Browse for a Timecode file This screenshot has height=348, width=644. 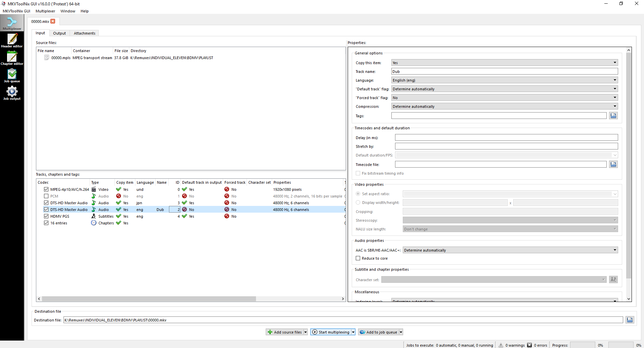pyautogui.click(x=613, y=164)
